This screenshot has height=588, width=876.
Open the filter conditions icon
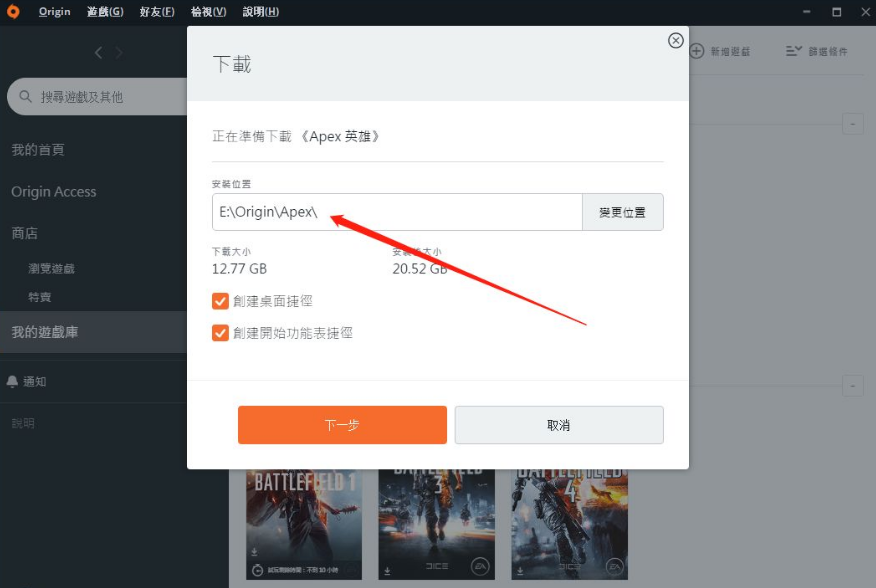point(793,51)
